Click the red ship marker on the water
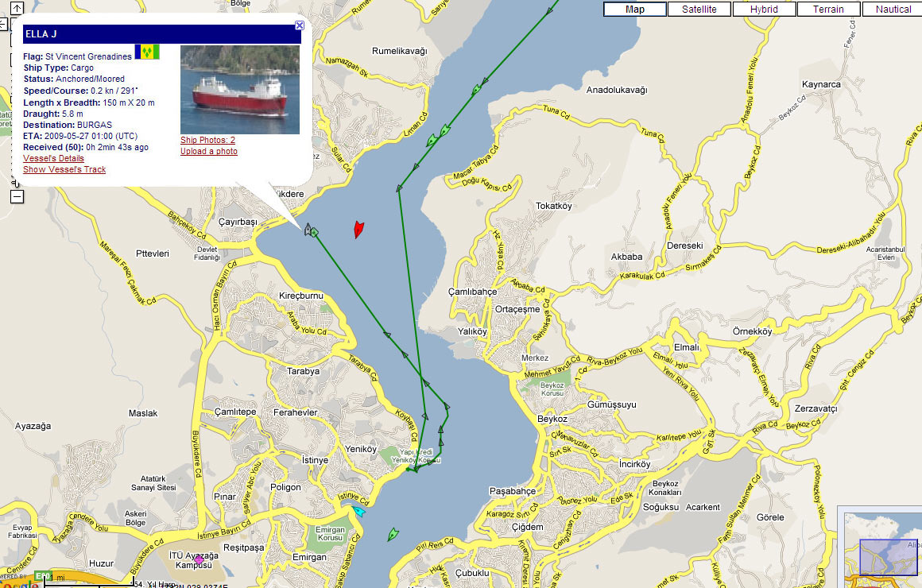922x588 pixels. [x=358, y=230]
